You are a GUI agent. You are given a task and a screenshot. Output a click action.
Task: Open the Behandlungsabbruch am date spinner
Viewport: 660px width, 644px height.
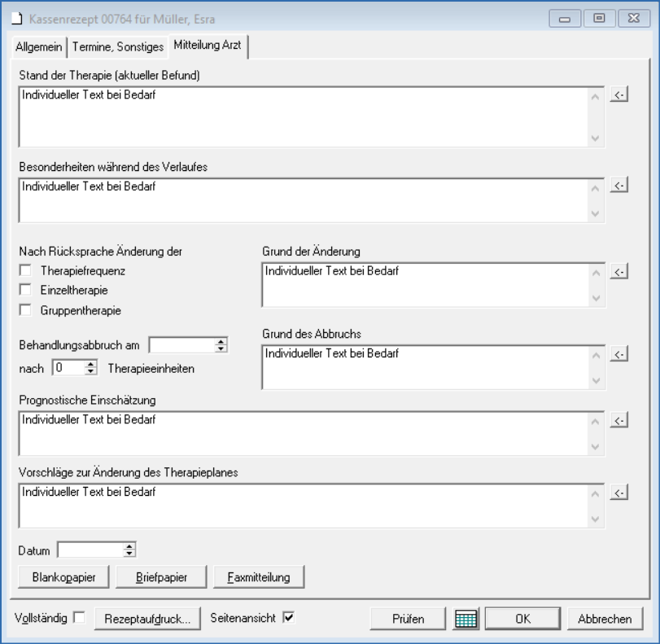[221, 345]
